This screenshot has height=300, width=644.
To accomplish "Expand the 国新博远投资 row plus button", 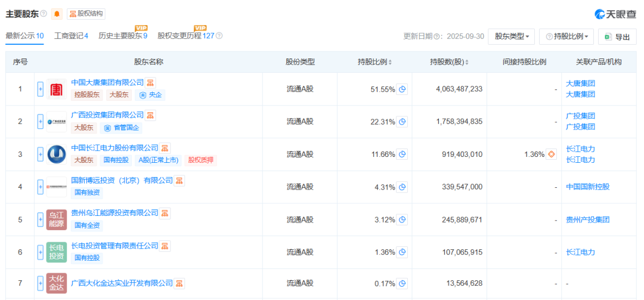I will click(41, 187).
